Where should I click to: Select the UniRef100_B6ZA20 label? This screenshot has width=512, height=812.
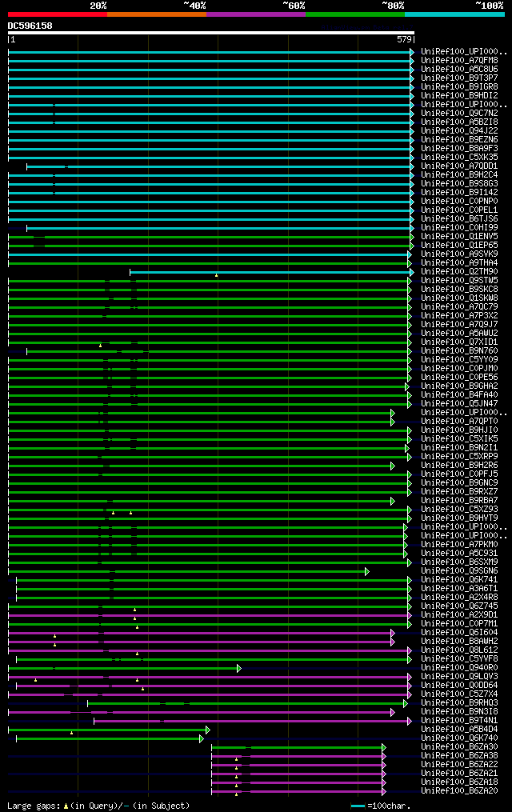click(x=459, y=790)
